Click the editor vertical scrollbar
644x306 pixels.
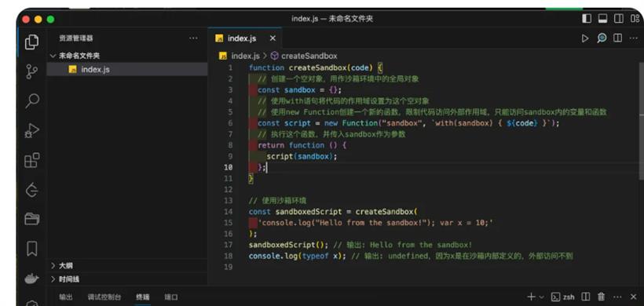[642, 121]
